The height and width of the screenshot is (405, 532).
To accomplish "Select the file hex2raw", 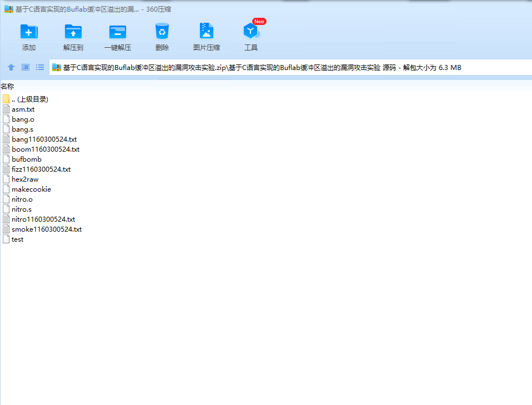I will click(x=25, y=179).
